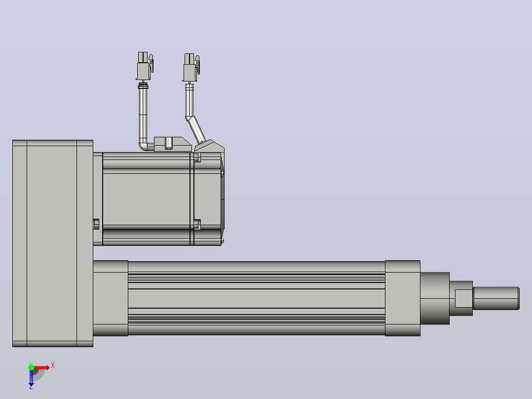The image size is (532, 399).
Task: Pick the motor mounting flange next to housing
Action: [98, 199]
